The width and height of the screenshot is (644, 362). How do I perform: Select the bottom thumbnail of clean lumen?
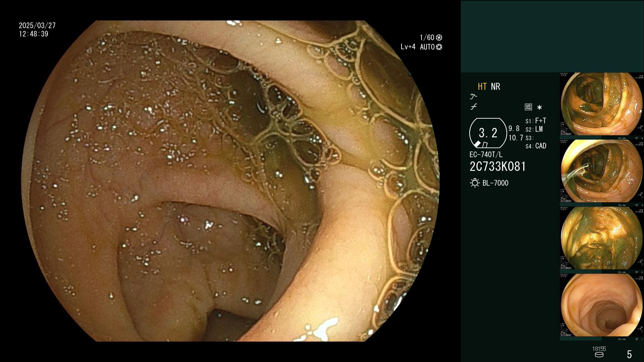click(x=602, y=305)
